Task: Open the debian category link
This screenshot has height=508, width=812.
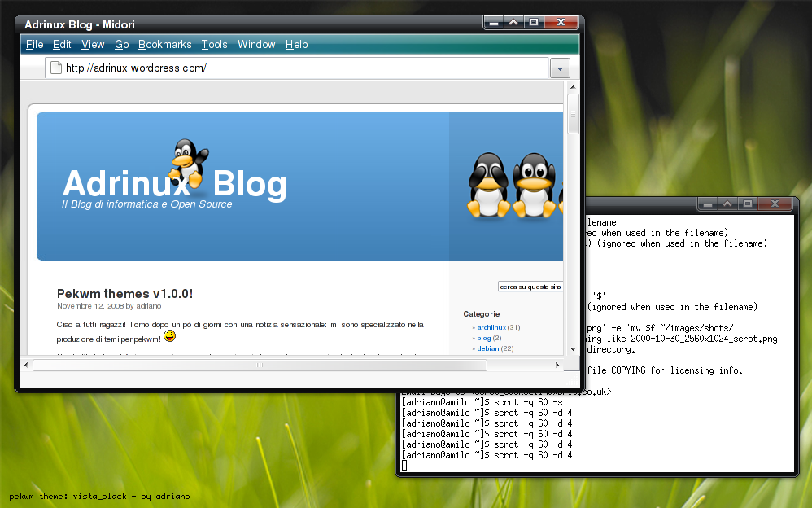Action: [x=488, y=348]
